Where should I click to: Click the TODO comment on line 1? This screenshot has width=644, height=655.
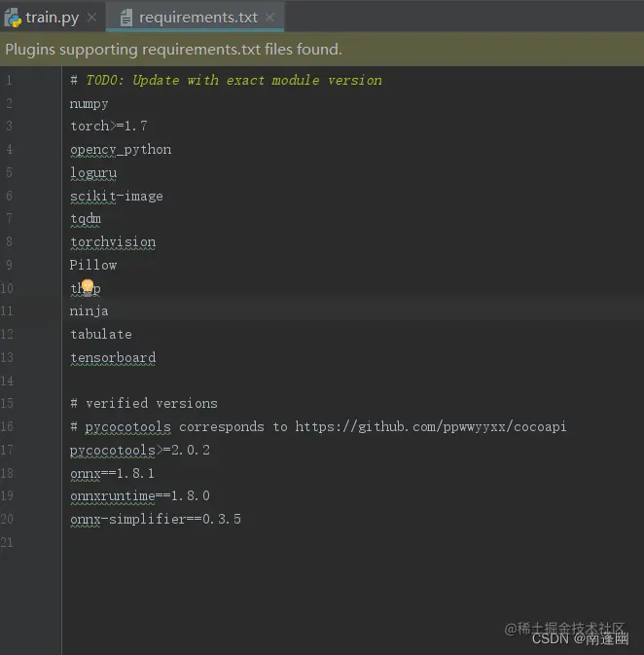tap(226, 80)
